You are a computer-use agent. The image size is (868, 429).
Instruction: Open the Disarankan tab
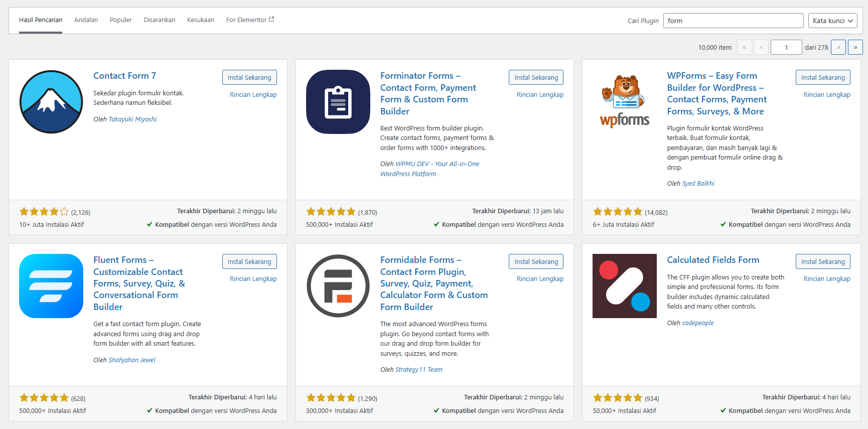point(160,20)
